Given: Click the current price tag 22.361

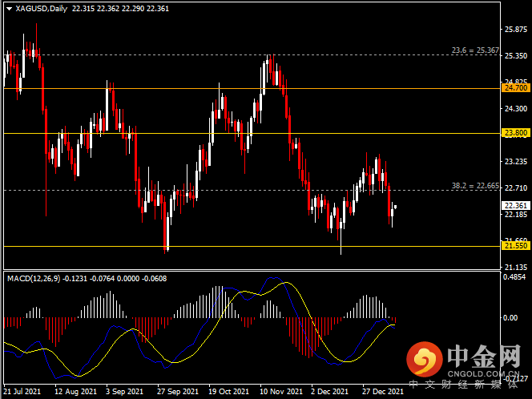Looking at the screenshot, I should point(515,206).
